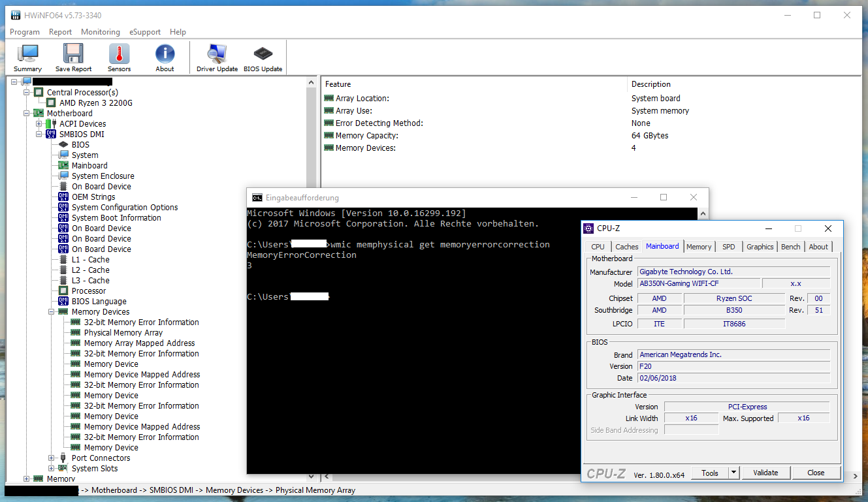This screenshot has width=868, height=502.
Task: Select the Mainboard tree item
Action: 89,166
